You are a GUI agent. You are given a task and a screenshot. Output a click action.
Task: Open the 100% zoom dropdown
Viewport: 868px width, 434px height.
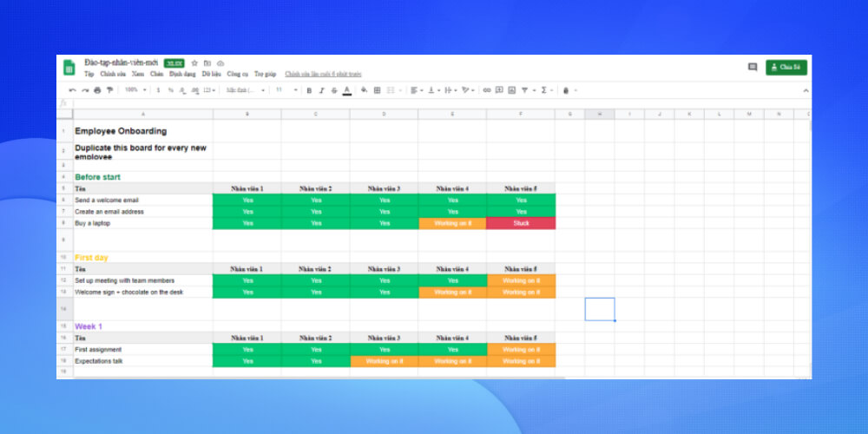[x=135, y=90]
